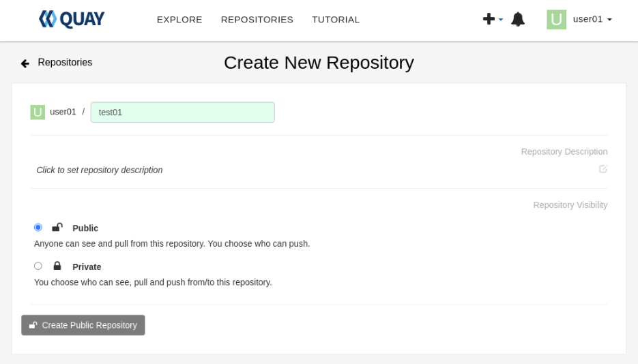638x364 pixels.
Task: Click the back arrow beside Repositories
Action: coord(25,63)
